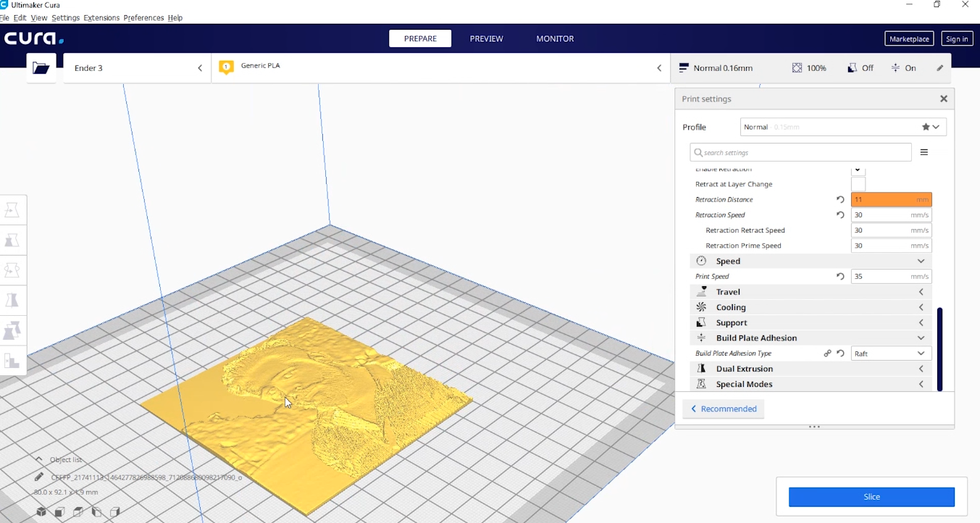The image size is (980, 523).
Task: Click the pencil edit icon in settings bar
Action: pos(939,68)
